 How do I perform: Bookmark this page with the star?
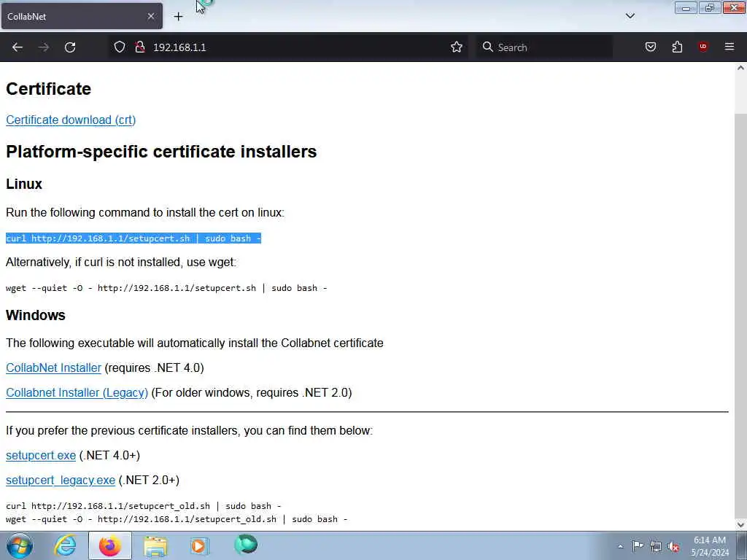tap(457, 47)
